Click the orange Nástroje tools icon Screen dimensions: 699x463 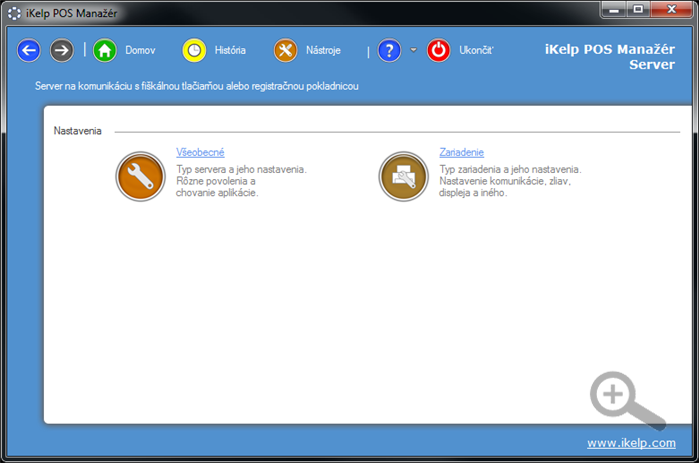(x=286, y=50)
